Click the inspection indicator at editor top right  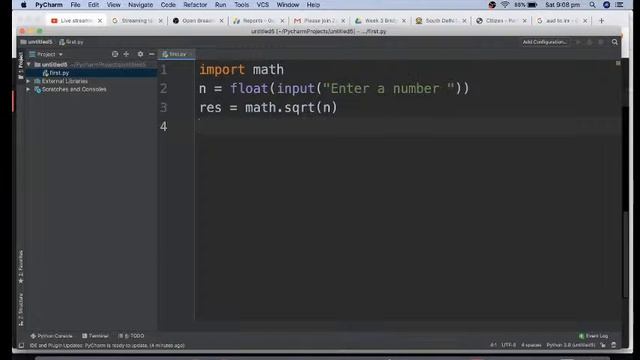click(x=618, y=63)
